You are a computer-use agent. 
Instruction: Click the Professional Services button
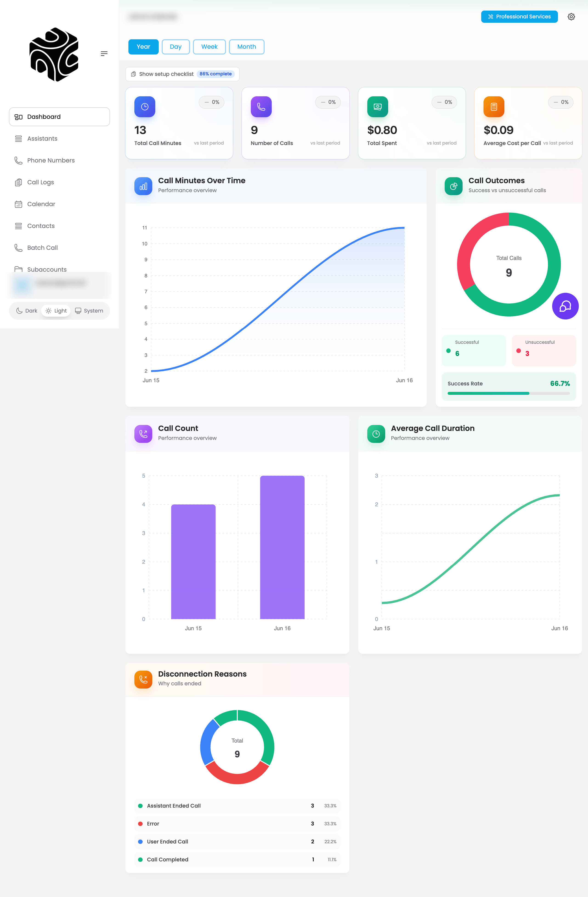519,17
